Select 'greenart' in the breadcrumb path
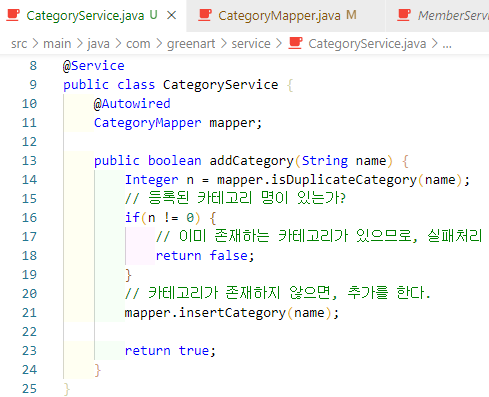The height and width of the screenshot is (397, 489). point(191,44)
